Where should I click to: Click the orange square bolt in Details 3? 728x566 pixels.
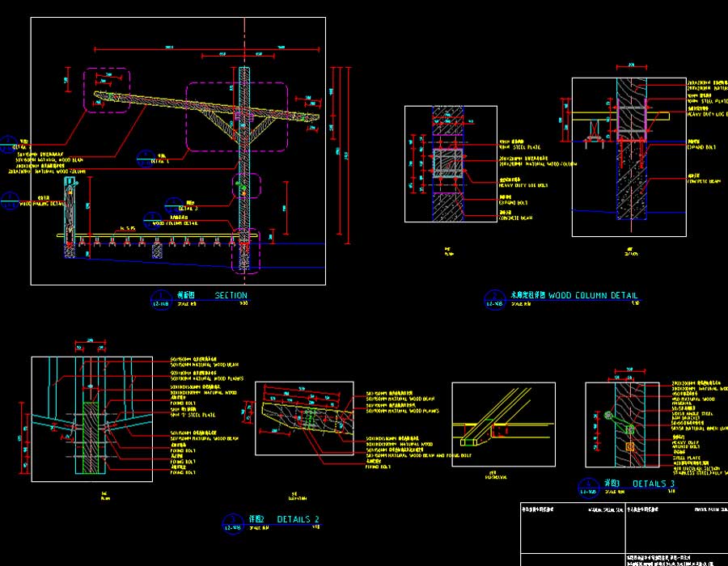(630, 446)
